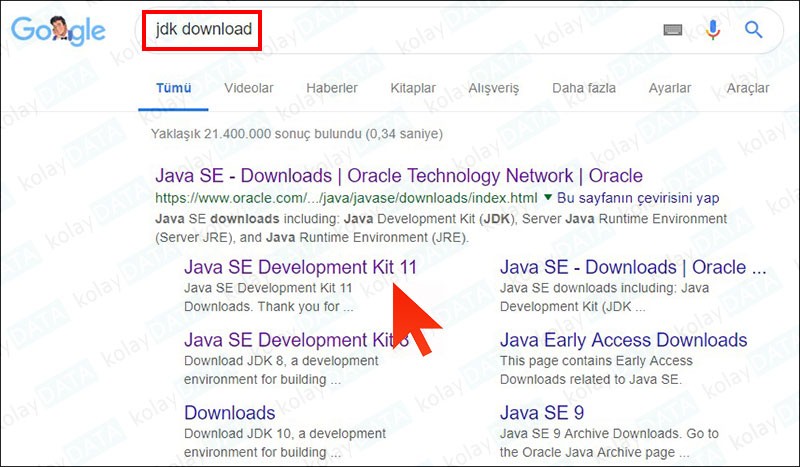800x467 pixels.
Task: Open the Java SE Development Kit 11 link
Action: 300,267
